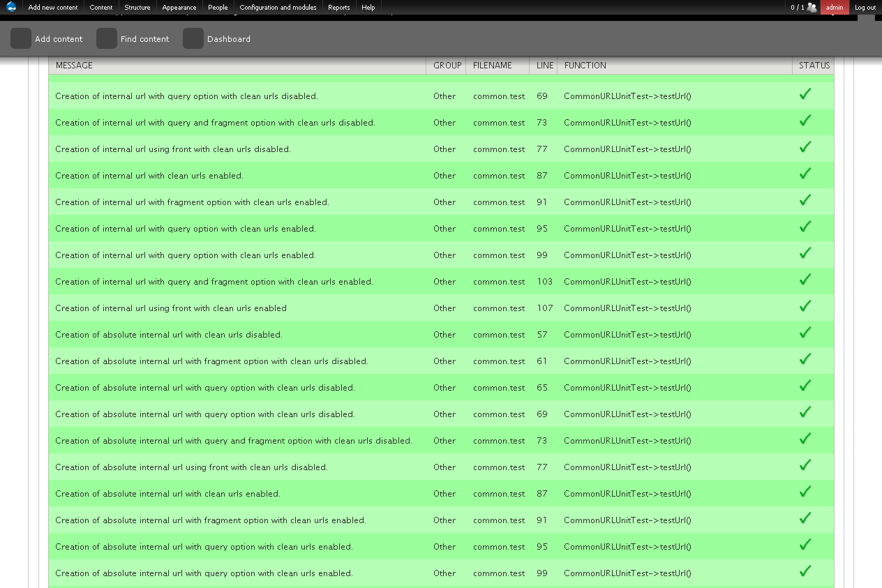Click message 'Creation of internal url with clean urls enabled.'
882x588 pixels.
[149, 176]
